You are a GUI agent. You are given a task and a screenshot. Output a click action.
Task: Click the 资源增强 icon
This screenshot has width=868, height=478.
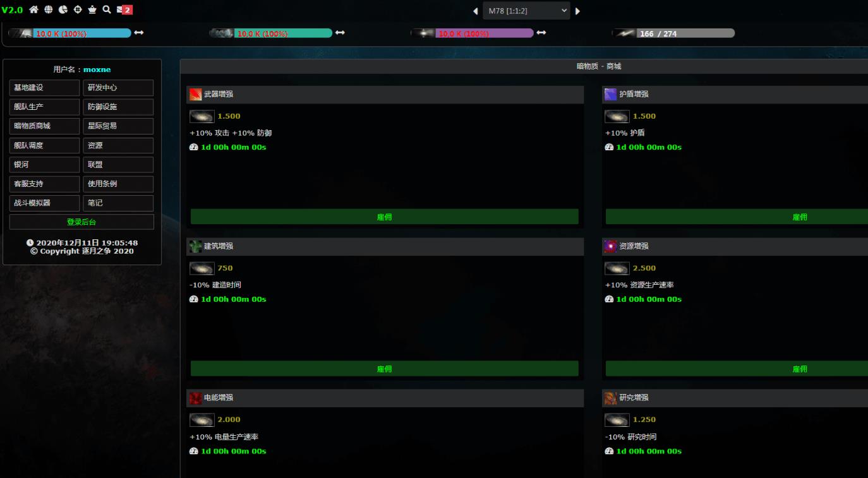point(610,246)
